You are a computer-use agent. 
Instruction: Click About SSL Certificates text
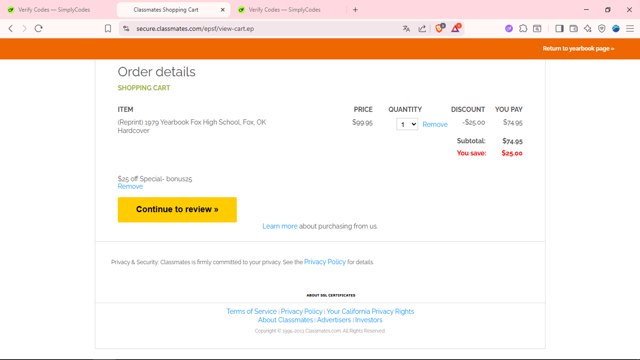coord(331,295)
